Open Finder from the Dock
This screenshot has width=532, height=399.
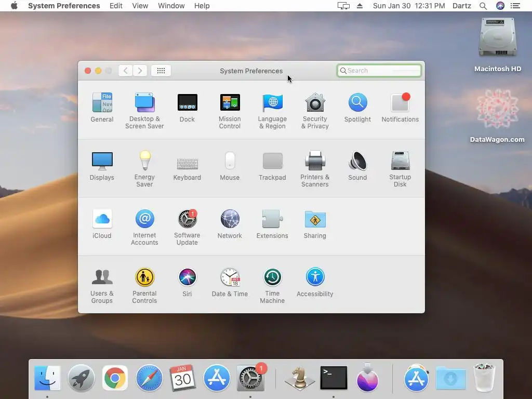tap(47, 378)
